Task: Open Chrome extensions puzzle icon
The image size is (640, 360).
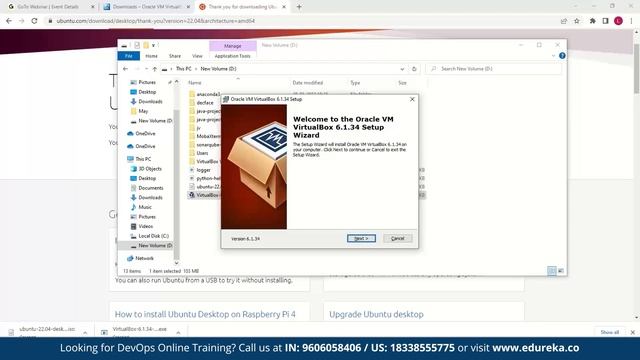Action: 593,21
